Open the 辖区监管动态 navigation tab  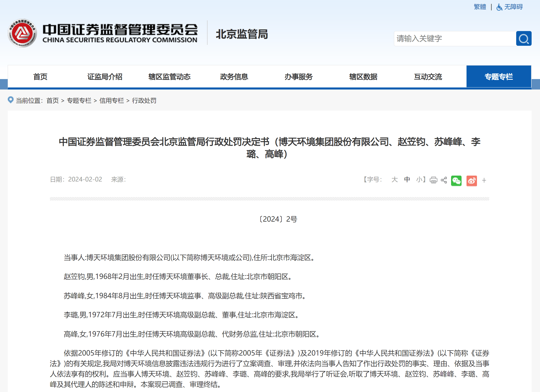(x=169, y=77)
